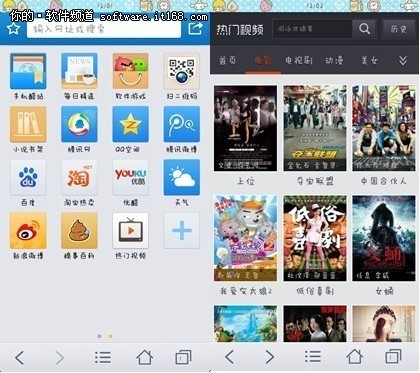
Task: Launch the 扫二维码 QR scanner icon
Action: pos(182,71)
